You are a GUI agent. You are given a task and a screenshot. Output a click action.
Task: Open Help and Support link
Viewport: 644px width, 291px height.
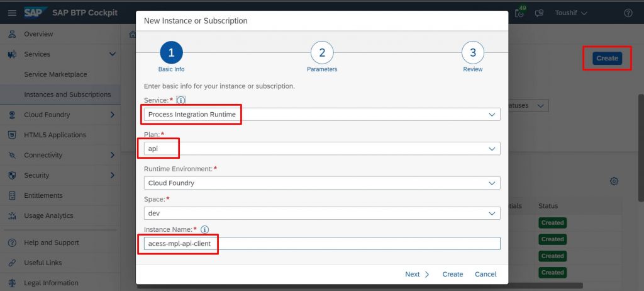[52, 243]
